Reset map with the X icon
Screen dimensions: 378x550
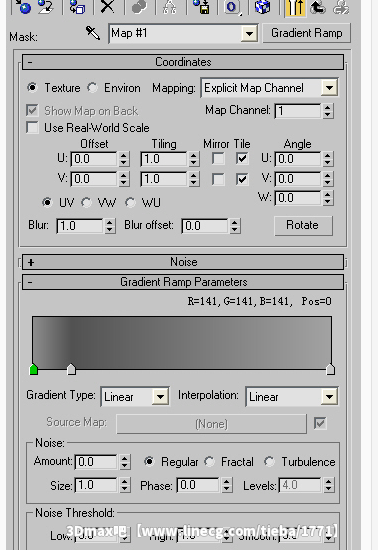(x=108, y=7)
